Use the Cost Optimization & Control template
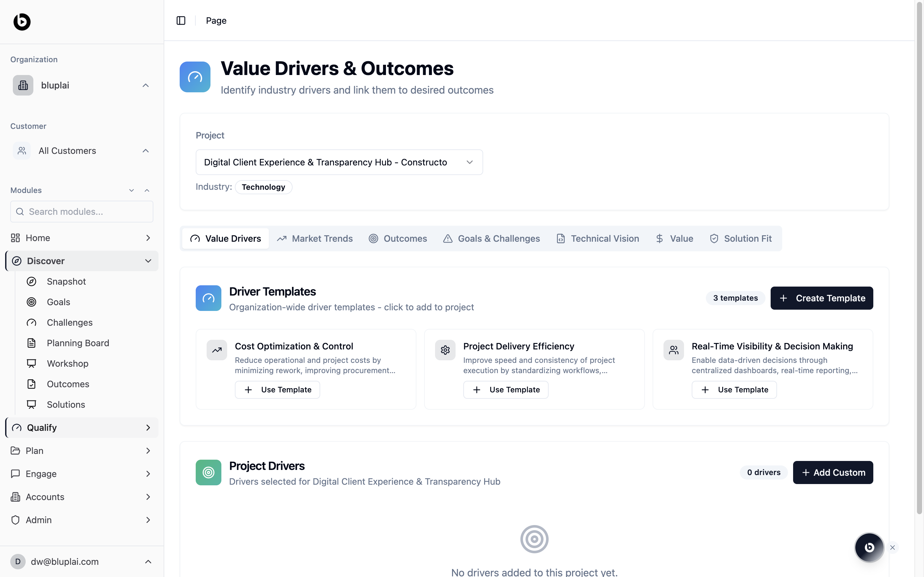 [x=278, y=389]
